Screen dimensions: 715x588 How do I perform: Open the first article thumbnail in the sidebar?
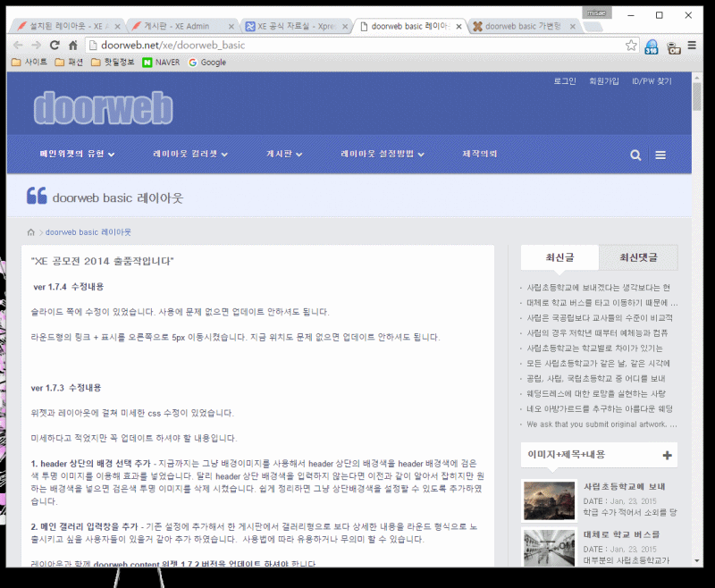548,500
